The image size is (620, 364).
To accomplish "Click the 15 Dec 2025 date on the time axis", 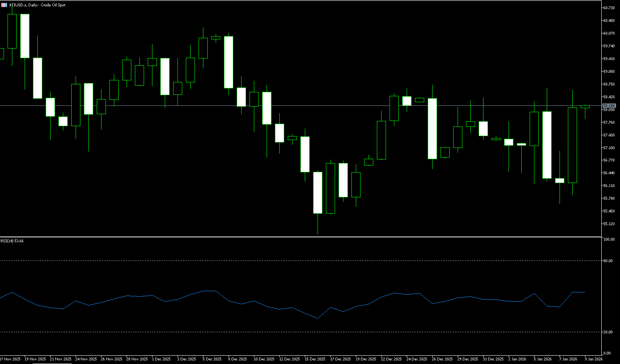I will tap(314, 359).
